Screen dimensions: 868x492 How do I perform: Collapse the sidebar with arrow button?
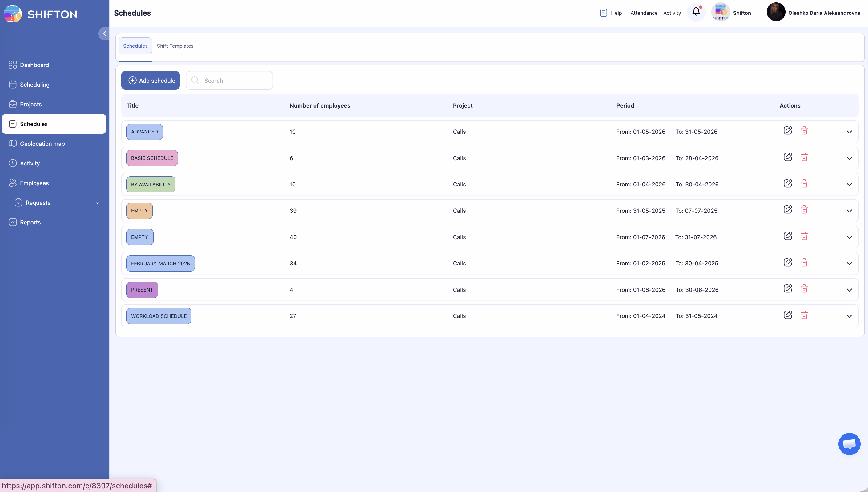[104, 34]
